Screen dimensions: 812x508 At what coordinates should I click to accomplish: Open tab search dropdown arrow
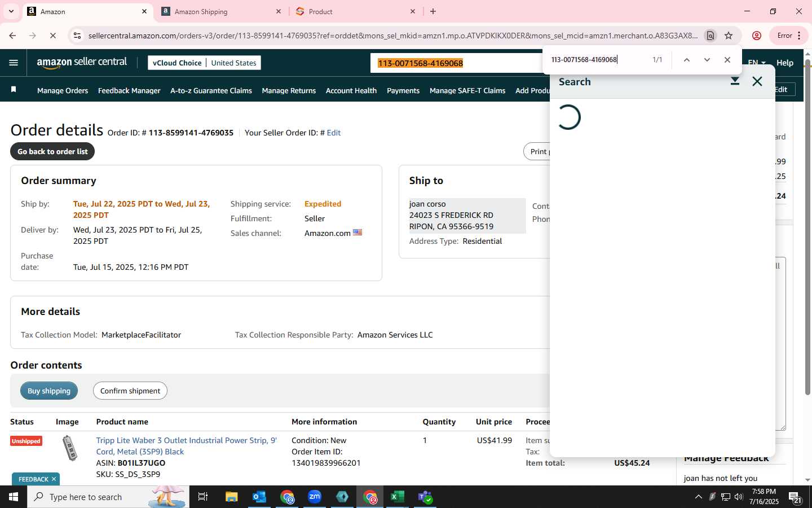point(11,11)
